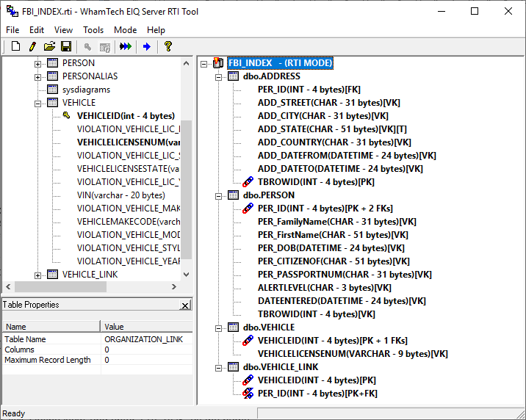Screen dimensions: 526x420
Task: Collapse the FBI_INDEX root node
Action: tap(203, 64)
